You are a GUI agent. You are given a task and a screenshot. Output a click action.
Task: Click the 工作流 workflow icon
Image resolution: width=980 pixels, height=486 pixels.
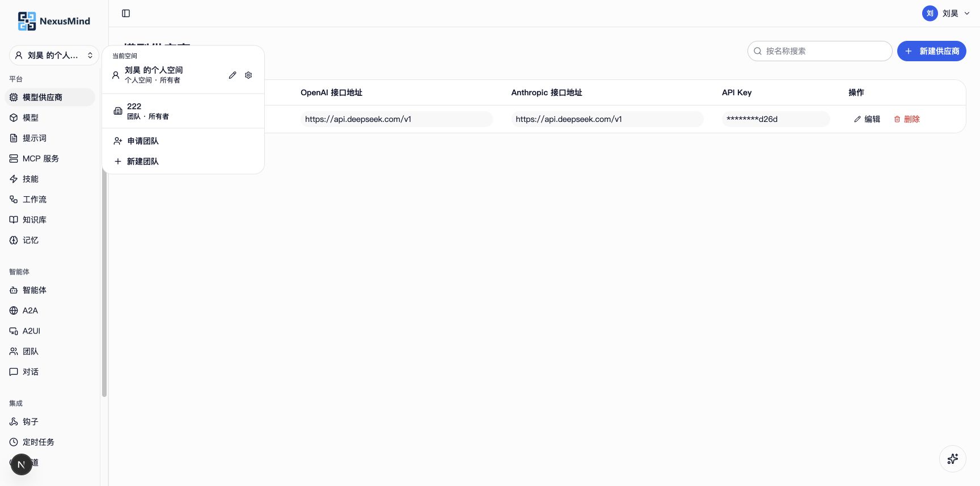coord(14,199)
